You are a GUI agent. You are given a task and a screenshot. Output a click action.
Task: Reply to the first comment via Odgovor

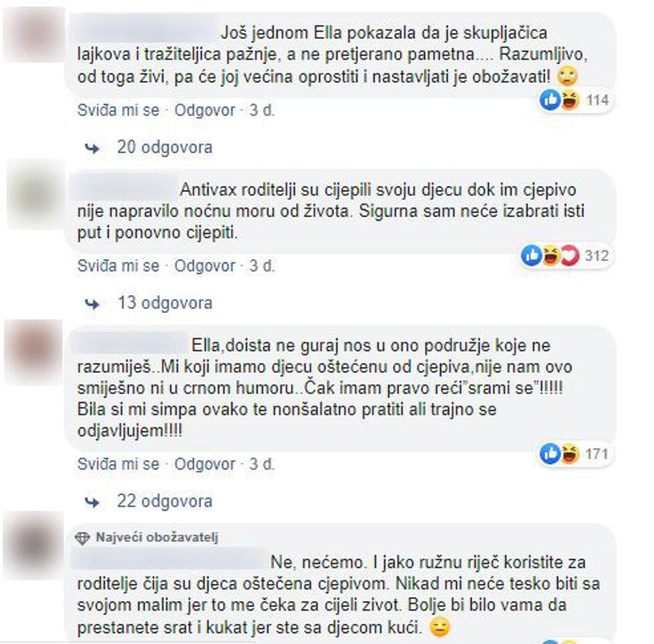205,111
